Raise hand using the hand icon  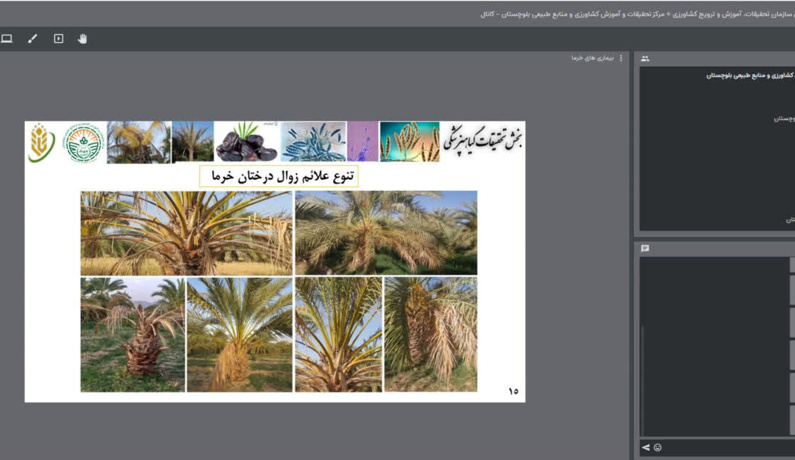[83, 39]
